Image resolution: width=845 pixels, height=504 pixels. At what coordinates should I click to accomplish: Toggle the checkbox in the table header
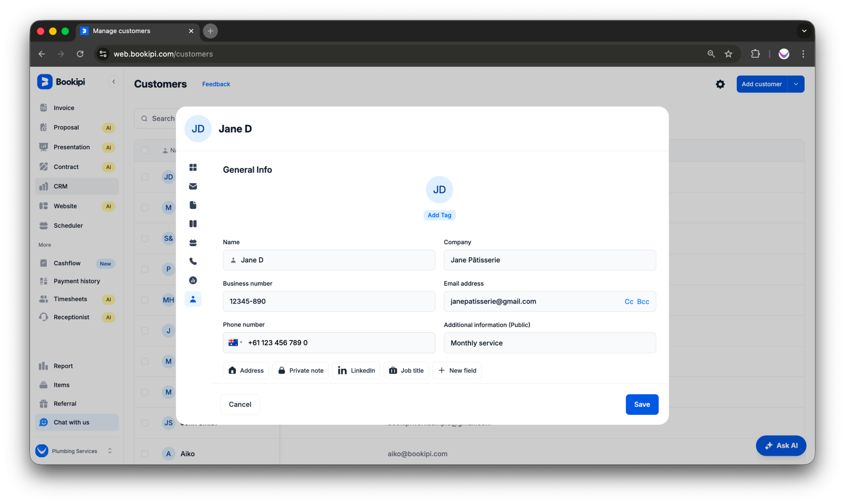click(x=145, y=150)
